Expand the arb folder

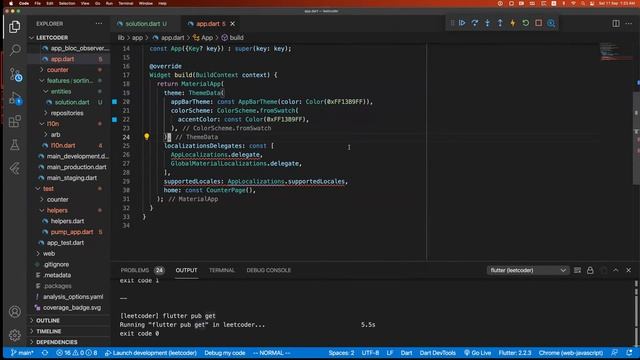(56, 134)
